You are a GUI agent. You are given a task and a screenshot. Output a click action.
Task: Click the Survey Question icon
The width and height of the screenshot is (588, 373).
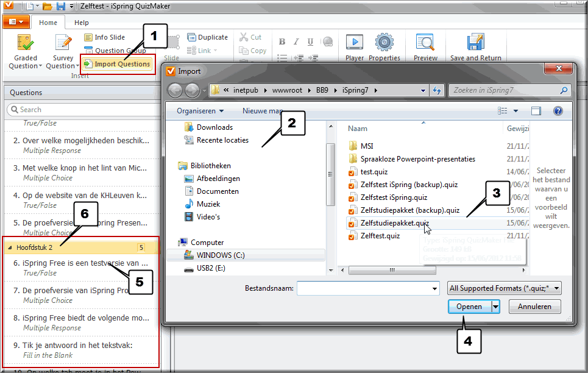click(63, 43)
